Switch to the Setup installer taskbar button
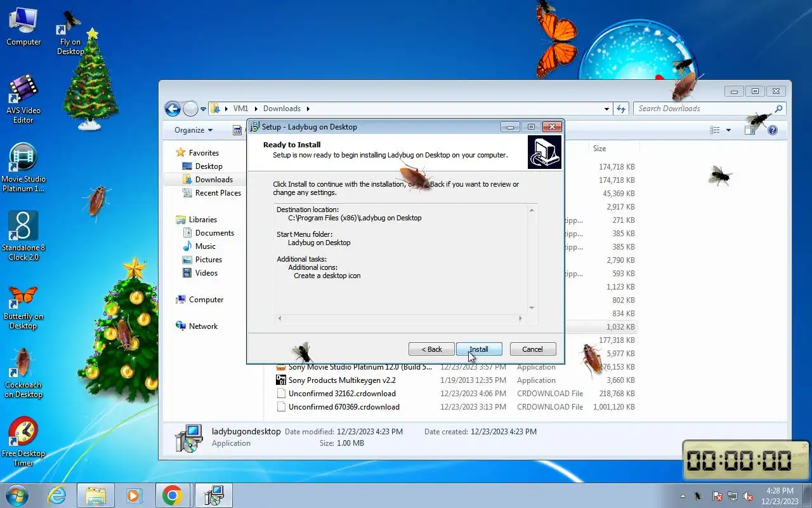This screenshot has height=508, width=812. click(214, 495)
